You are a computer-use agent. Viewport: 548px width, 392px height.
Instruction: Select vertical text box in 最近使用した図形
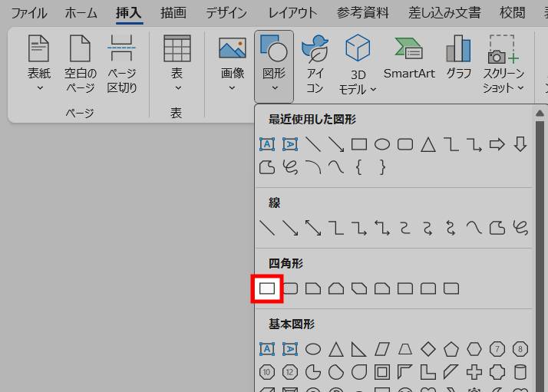point(290,144)
